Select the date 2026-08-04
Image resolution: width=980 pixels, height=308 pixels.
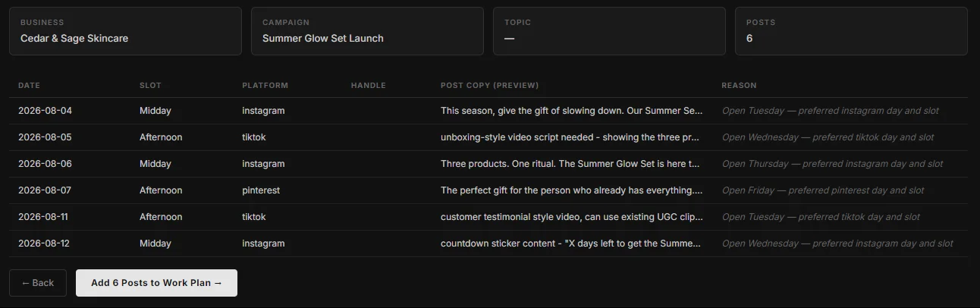tap(46, 111)
